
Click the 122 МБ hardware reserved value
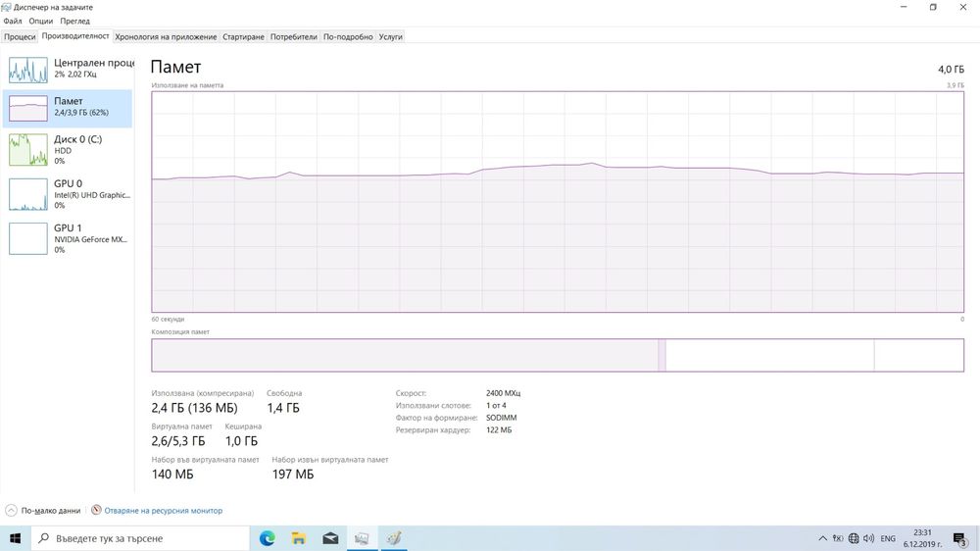[x=499, y=430]
